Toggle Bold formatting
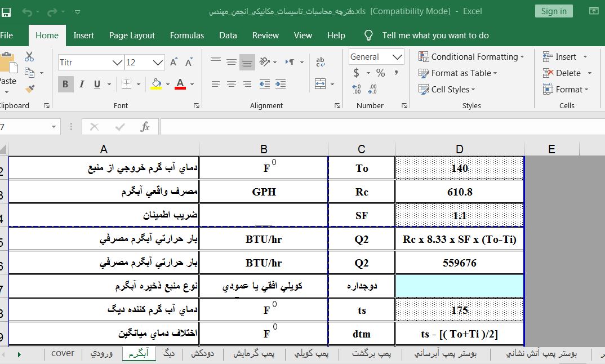 click(x=65, y=84)
